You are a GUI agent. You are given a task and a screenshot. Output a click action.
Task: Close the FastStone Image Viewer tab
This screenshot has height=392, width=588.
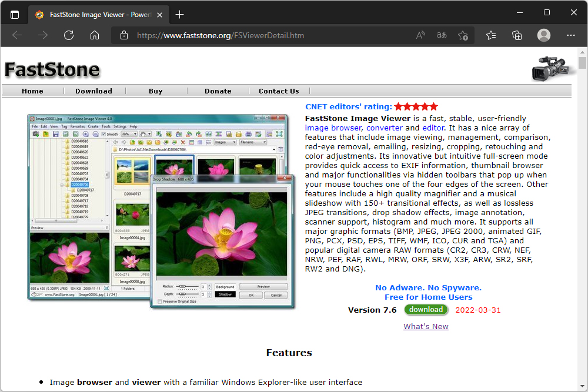pos(159,15)
